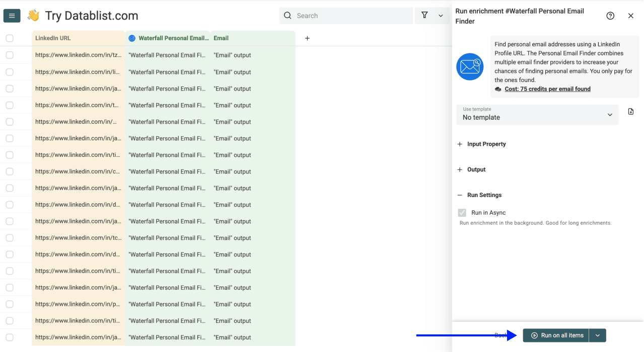Open the help question mark icon
Screen dimensions: 644x352
pyautogui.click(x=610, y=16)
